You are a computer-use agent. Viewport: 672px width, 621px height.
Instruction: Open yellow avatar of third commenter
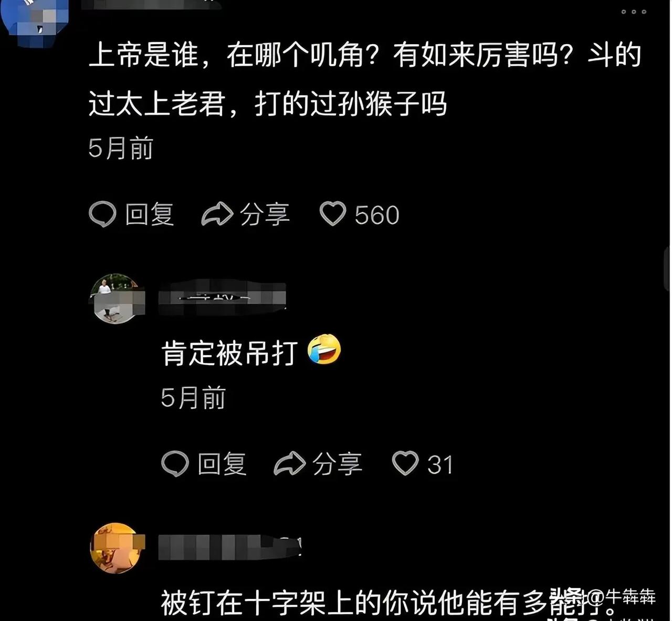pyautogui.click(x=117, y=548)
